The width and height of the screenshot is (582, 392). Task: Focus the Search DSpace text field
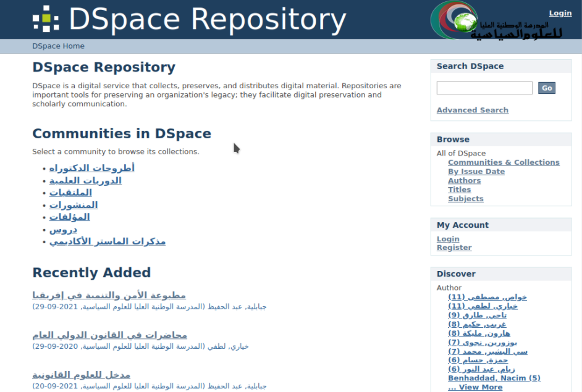484,88
